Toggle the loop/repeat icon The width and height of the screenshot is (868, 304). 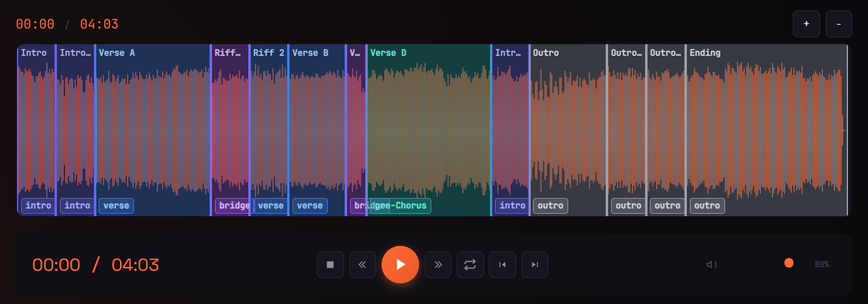470,265
